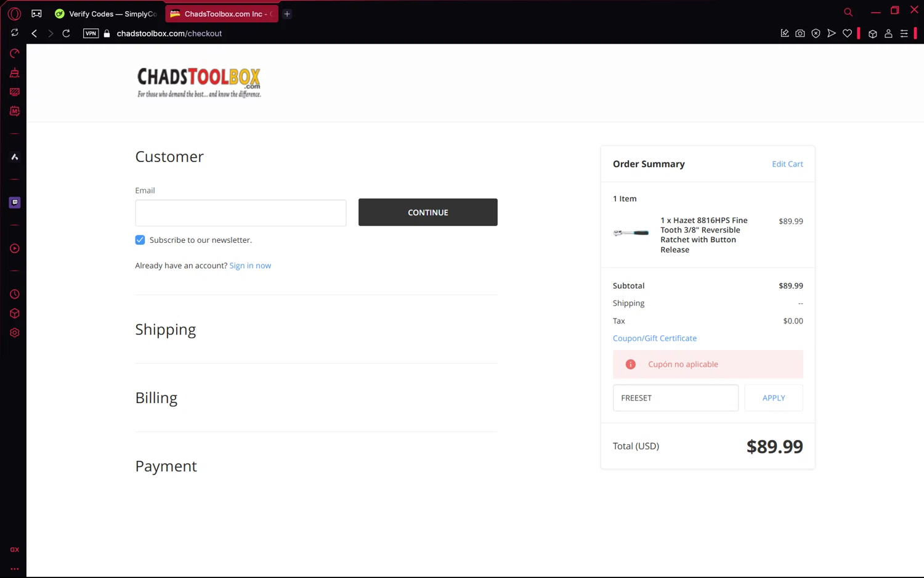Click the Tax $0.00 value
Image resolution: width=924 pixels, height=578 pixels.
point(793,321)
